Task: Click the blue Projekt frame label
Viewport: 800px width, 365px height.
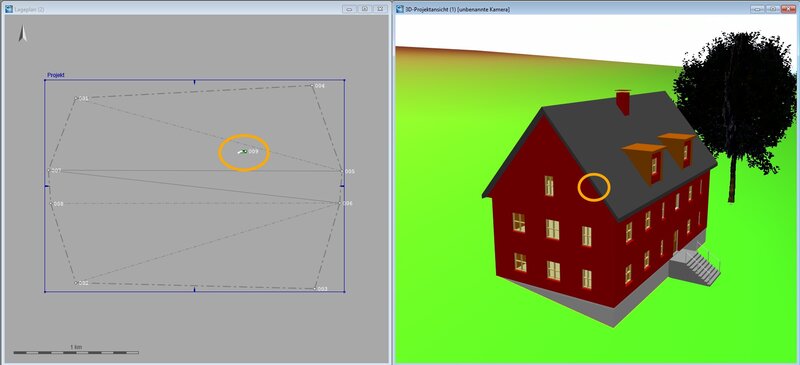Action: click(56, 75)
